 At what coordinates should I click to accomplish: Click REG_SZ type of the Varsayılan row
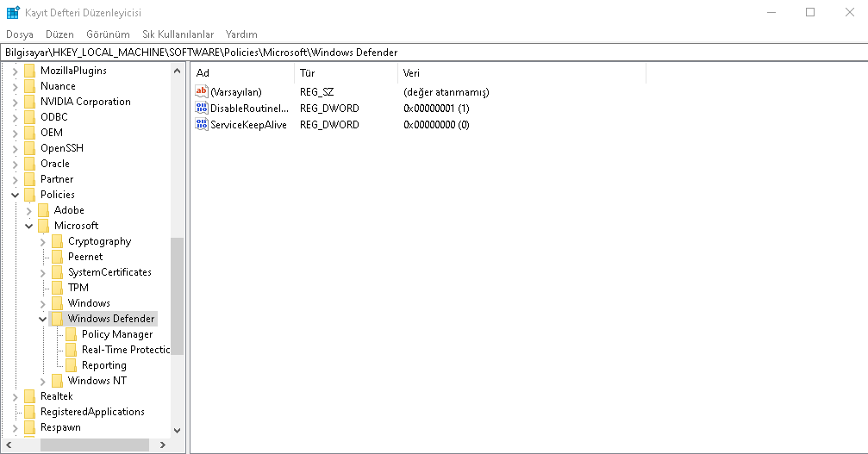[x=316, y=92]
